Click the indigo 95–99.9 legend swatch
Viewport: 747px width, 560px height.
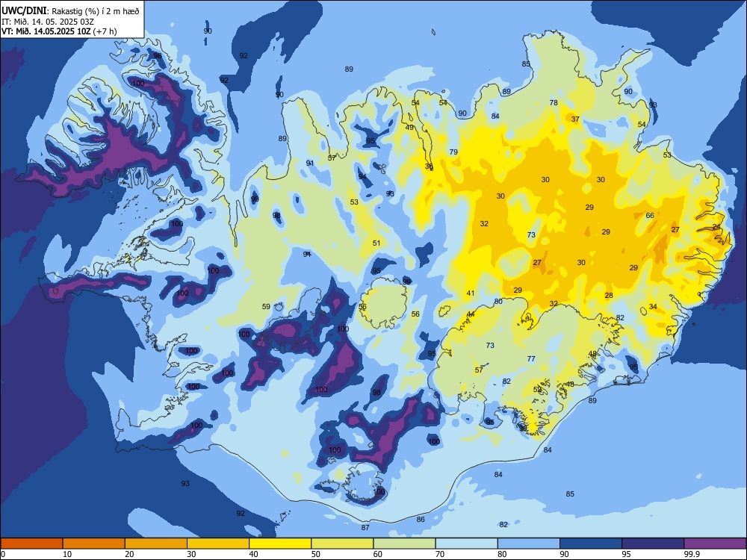(653, 544)
